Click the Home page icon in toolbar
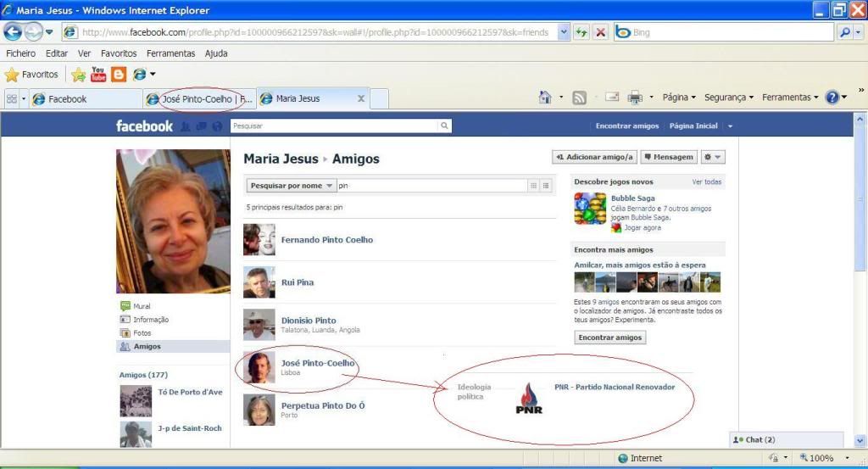Viewport: 868px width, 469px height. pos(546,98)
